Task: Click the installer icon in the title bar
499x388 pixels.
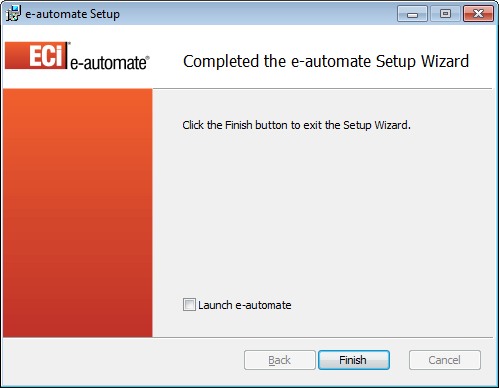Action: click(13, 14)
